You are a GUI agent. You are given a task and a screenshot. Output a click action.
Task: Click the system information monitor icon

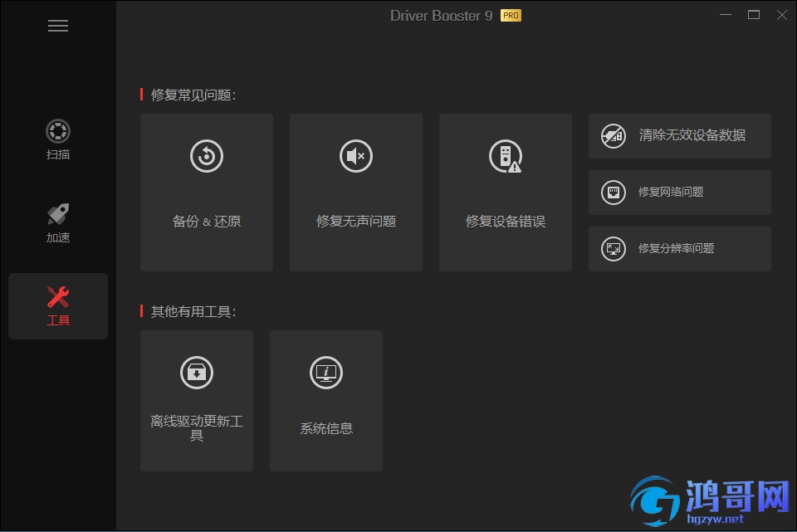325,373
